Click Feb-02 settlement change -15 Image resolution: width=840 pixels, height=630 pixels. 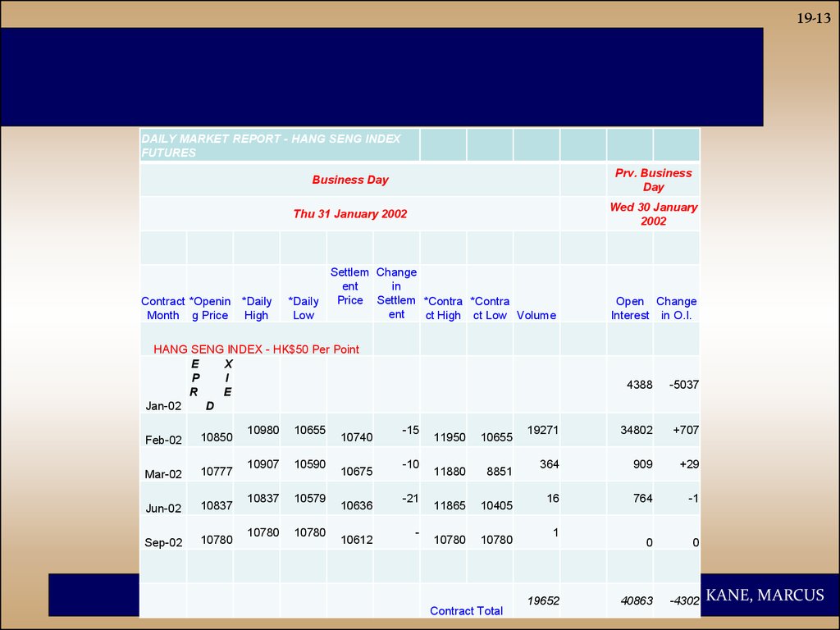(x=410, y=430)
